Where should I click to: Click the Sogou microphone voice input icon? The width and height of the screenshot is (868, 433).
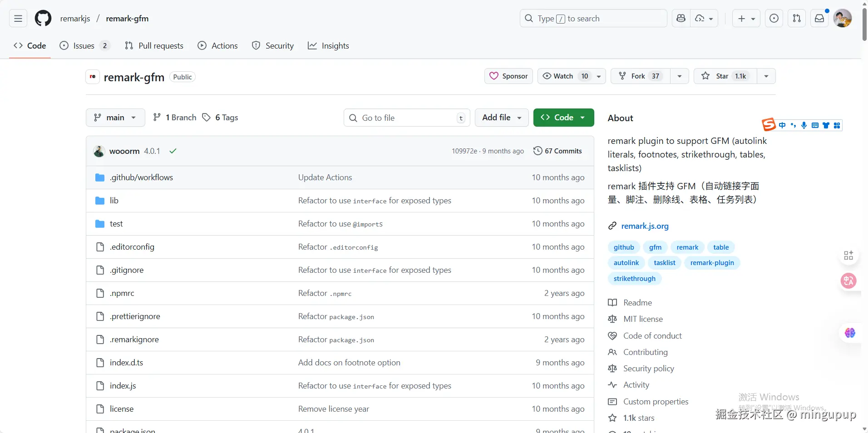[x=804, y=125]
